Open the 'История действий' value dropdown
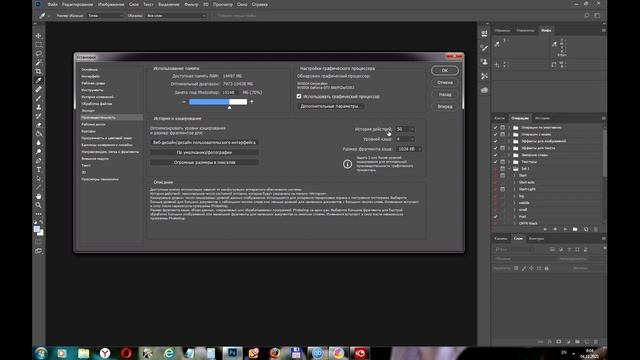Image resolution: width=640 pixels, height=360 pixels. pyautogui.click(x=412, y=129)
